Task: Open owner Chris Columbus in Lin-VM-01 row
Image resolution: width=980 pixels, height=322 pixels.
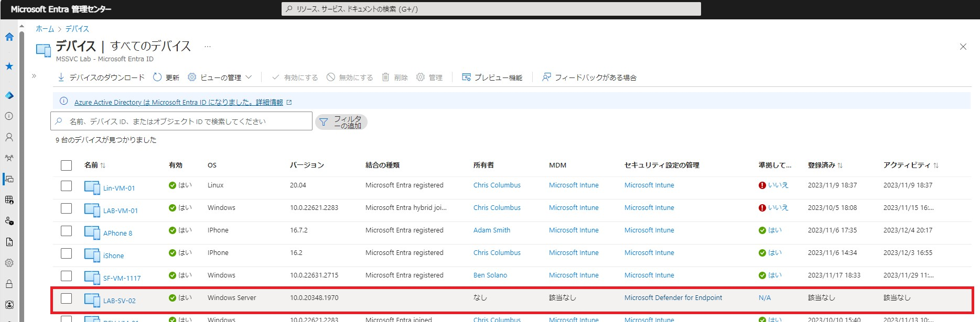Action: point(497,185)
